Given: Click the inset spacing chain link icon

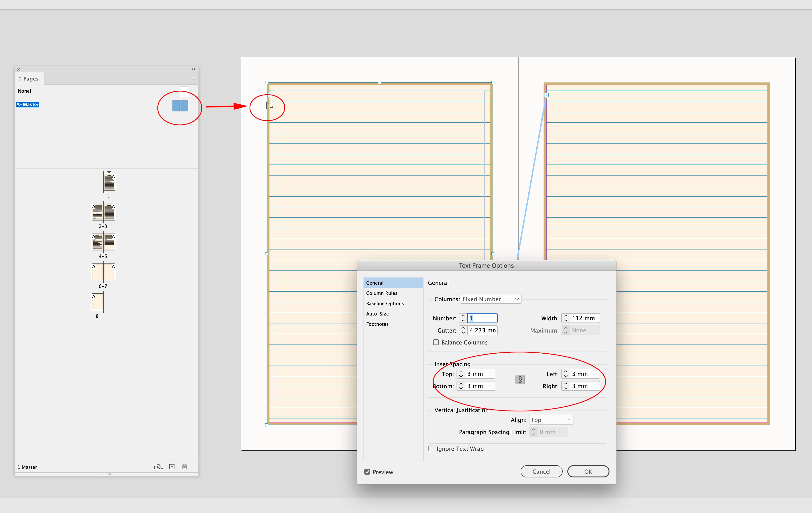Looking at the screenshot, I should [x=520, y=380].
